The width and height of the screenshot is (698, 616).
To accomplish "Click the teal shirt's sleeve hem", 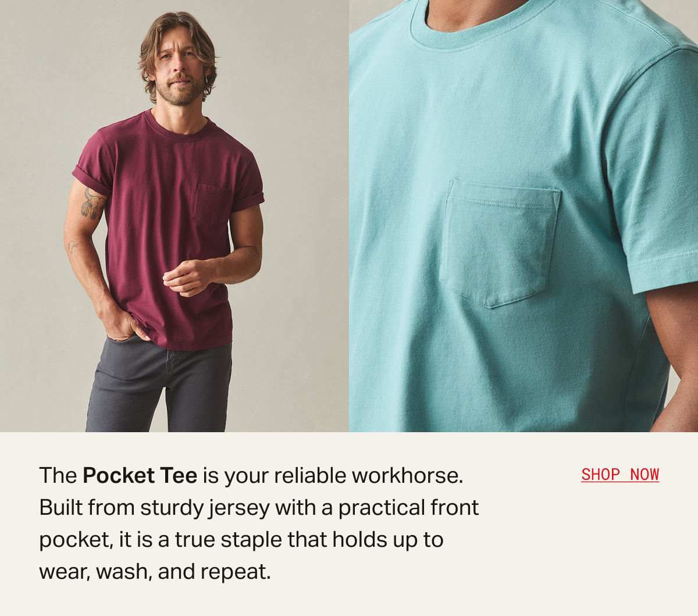I will click(663, 272).
